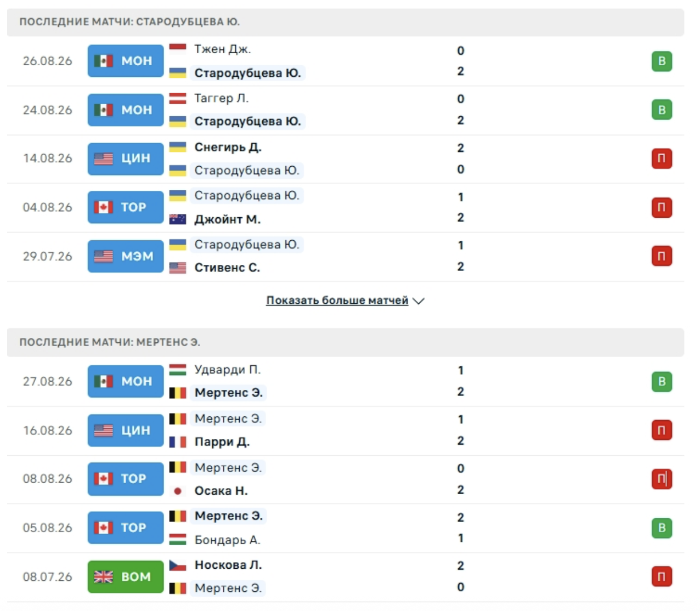700x611 pixels.
Task: Select the Последние матчи: Стародубцева Ю. header
Action: 346,22
